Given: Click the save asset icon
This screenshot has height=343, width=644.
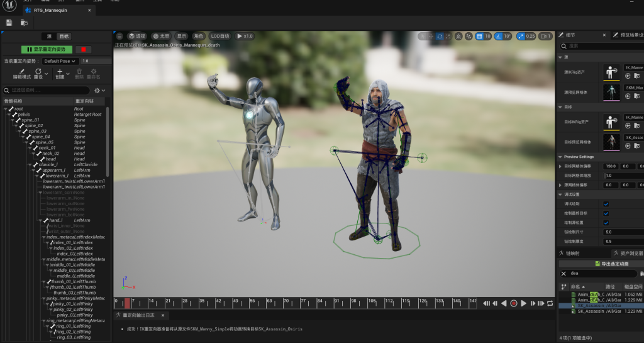Looking at the screenshot, I should [9, 23].
